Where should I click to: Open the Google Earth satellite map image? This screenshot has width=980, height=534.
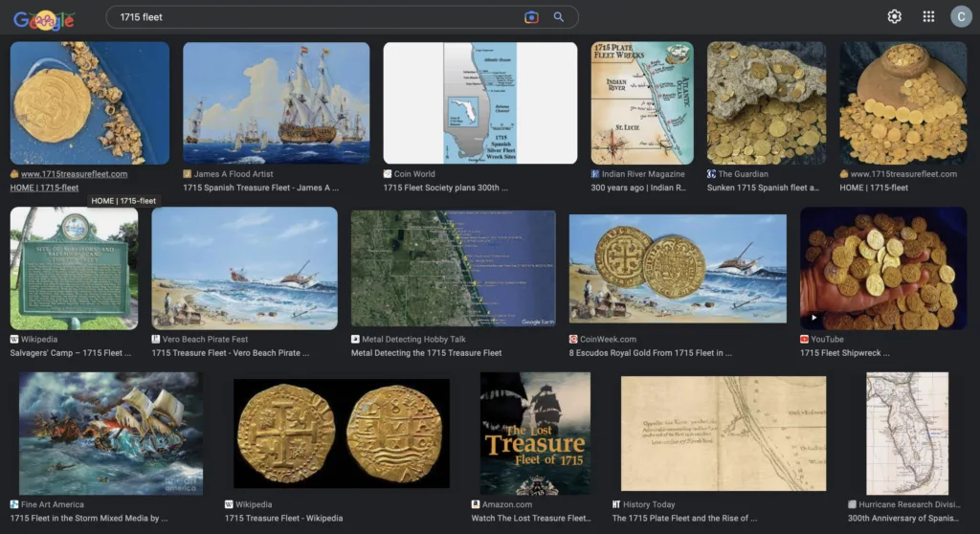[453, 268]
